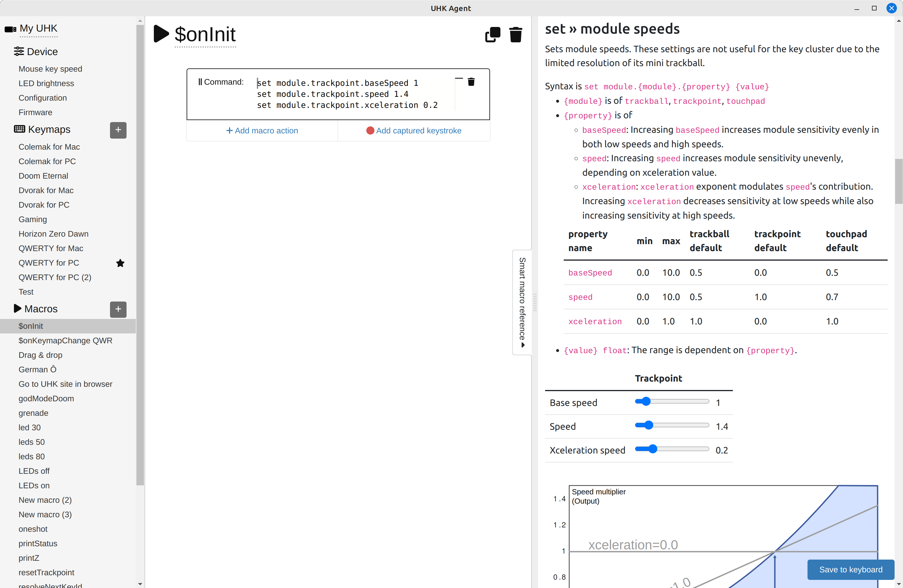Collapse the Keymaps section header
This screenshot has width=903, height=588.
pos(48,129)
